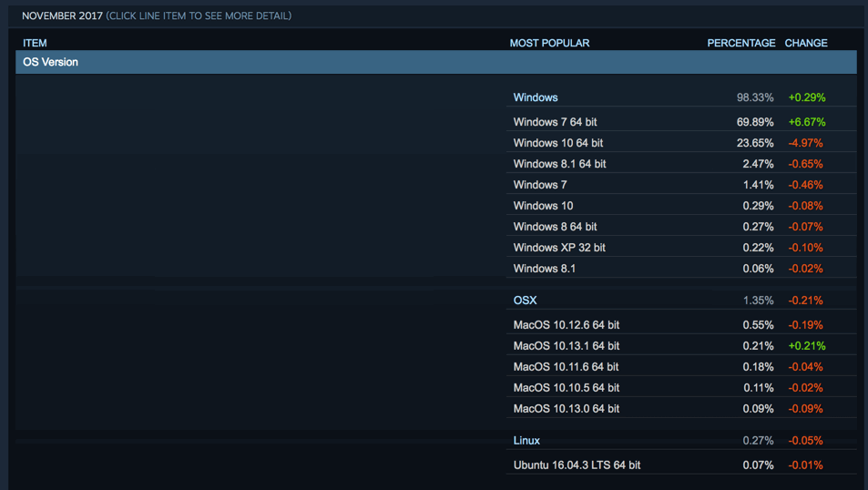868x490 pixels.
Task: Select MacOS 10.10.5 64 bit row
Action: [x=681, y=388]
